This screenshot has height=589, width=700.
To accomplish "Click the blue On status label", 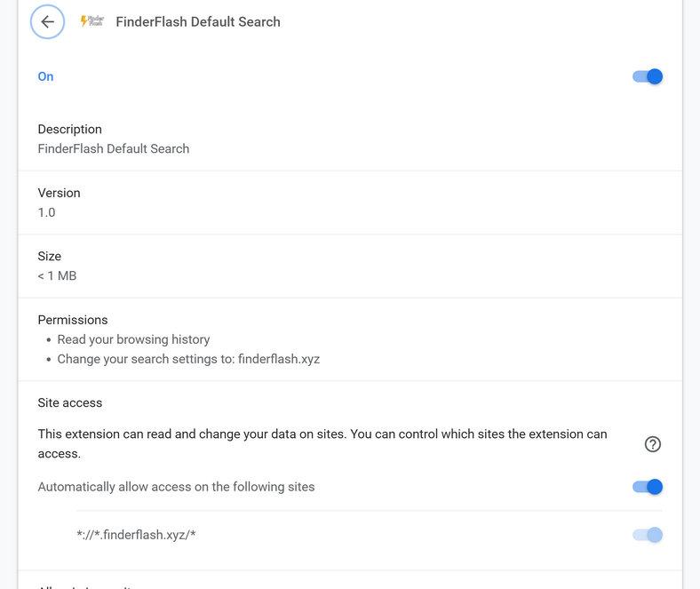I will click(45, 76).
